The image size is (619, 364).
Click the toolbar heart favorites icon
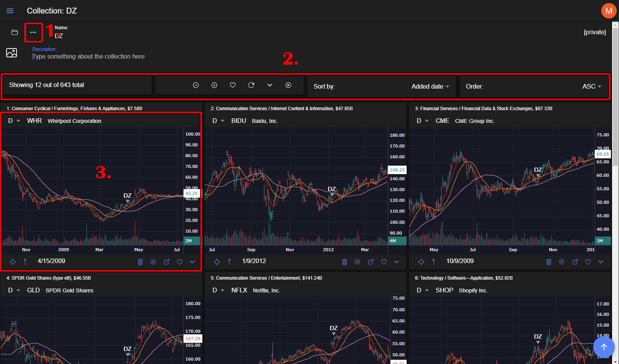pos(233,85)
